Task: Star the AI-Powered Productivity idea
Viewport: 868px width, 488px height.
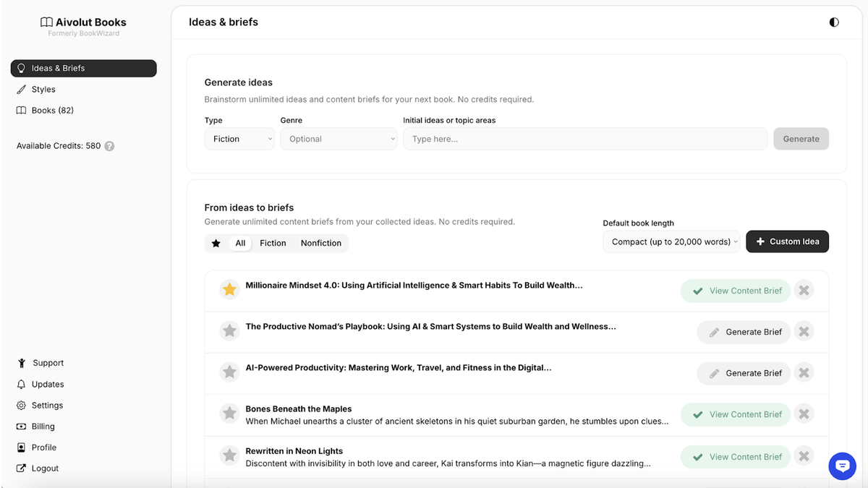Action: (x=229, y=372)
